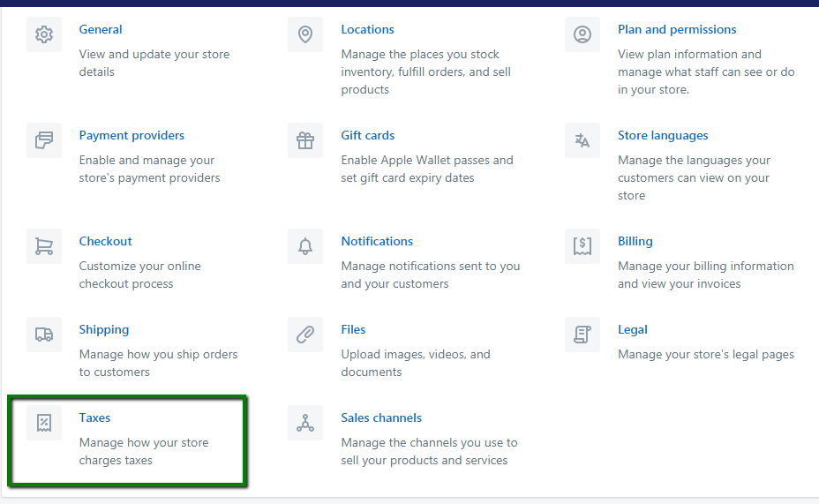Open the Shipping settings link

tap(104, 329)
